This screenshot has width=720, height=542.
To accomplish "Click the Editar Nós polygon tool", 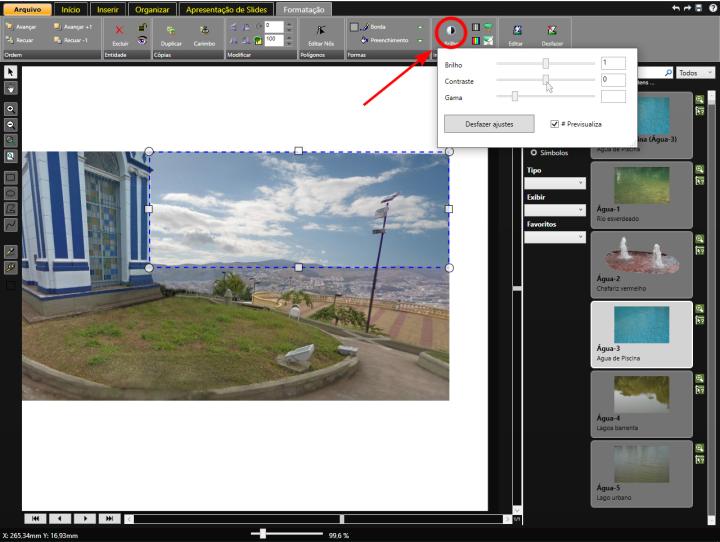I will [x=321, y=31].
